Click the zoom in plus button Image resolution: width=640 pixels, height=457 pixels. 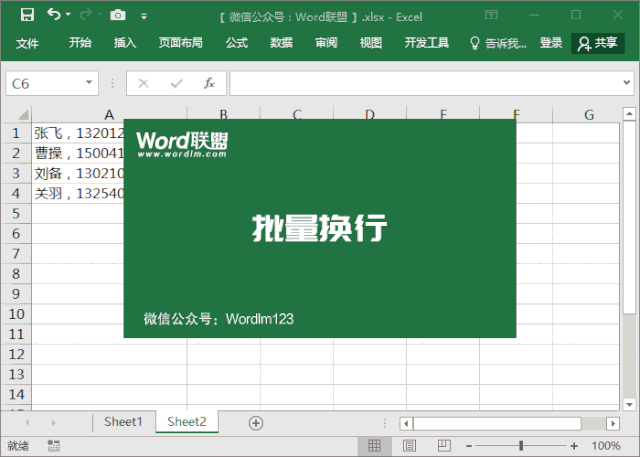574,446
